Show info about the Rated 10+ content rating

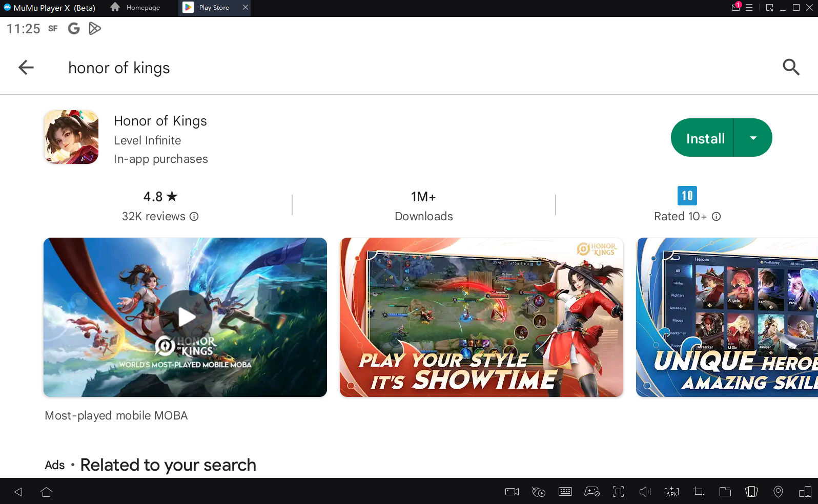tap(717, 217)
